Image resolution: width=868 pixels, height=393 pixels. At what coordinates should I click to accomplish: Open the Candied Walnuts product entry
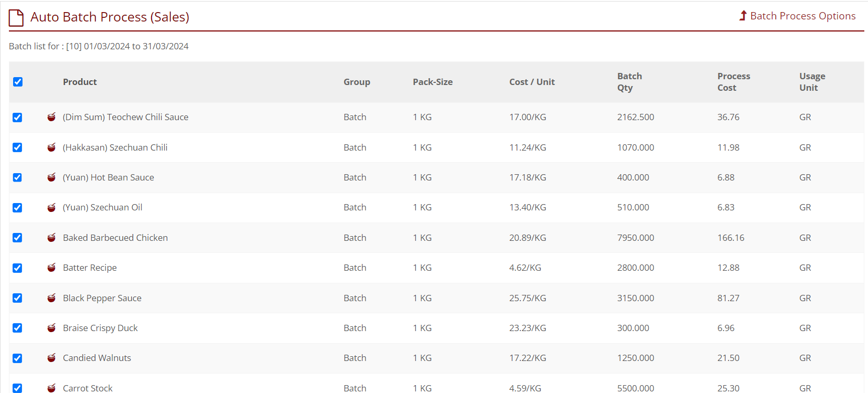click(x=97, y=358)
